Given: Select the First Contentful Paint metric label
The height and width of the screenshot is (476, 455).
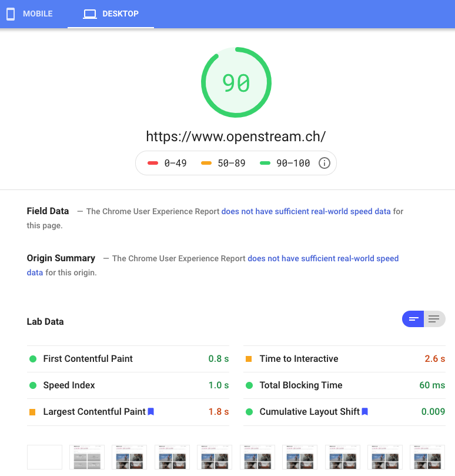Looking at the screenshot, I should click(88, 358).
